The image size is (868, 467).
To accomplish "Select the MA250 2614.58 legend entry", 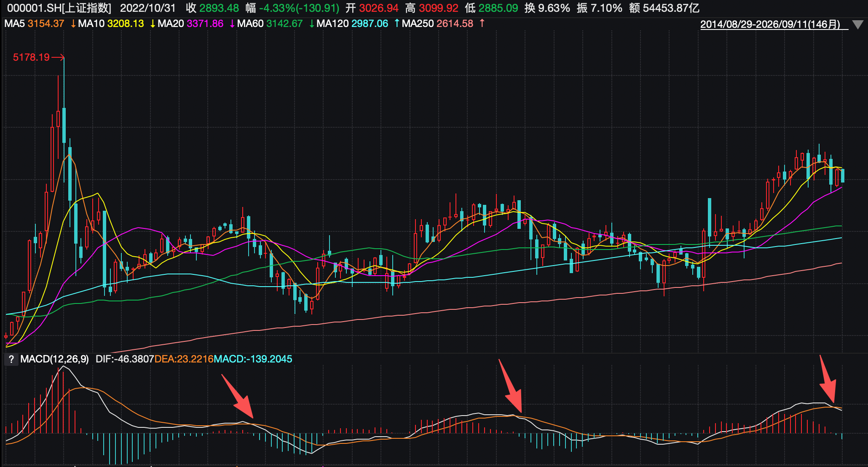I will coord(438,24).
